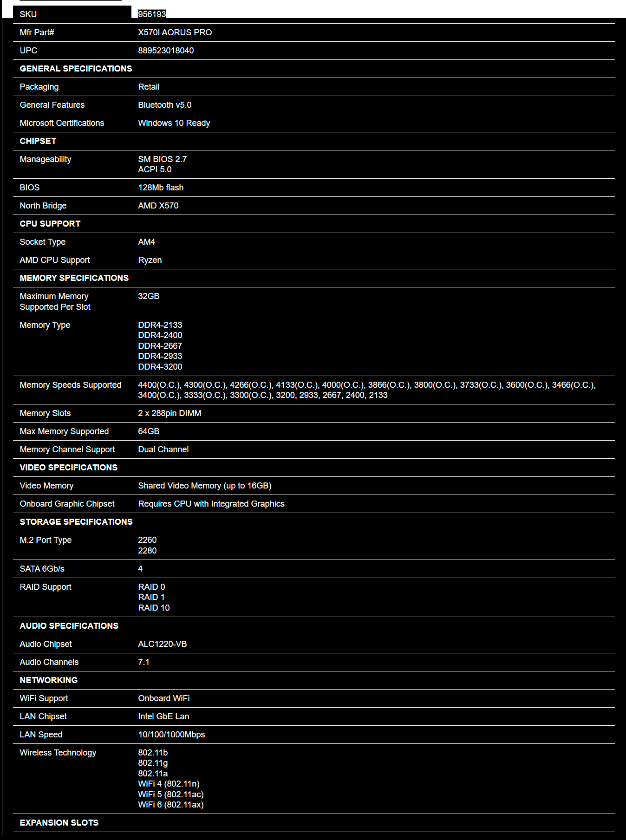Viewport: 626px width, 840px height.
Task: Click the 32GB per slot value
Action: point(149,296)
